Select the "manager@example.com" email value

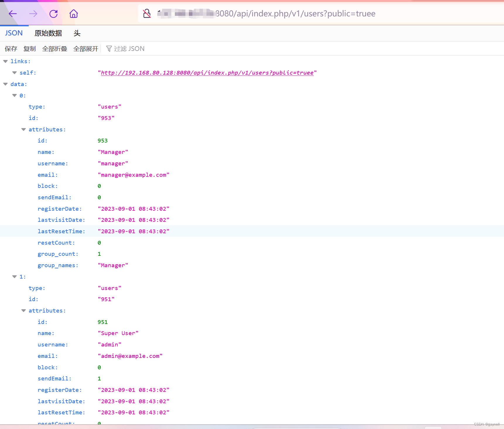tap(133, 175)
